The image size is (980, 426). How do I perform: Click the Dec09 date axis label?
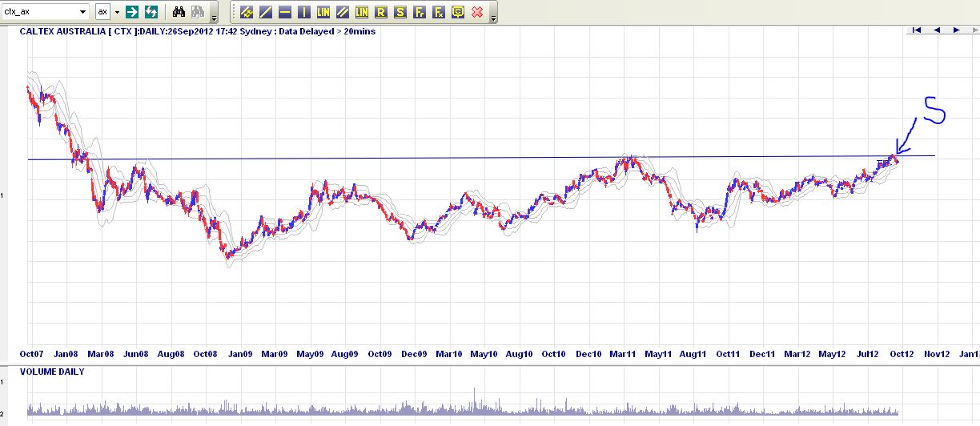414,354
